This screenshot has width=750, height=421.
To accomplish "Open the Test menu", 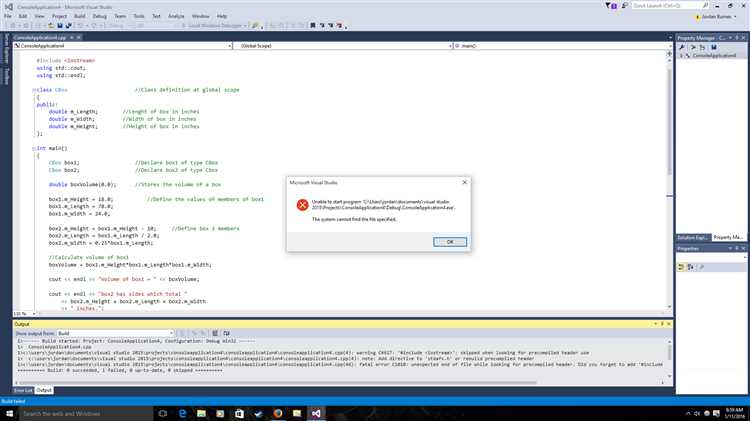I will [x=156, y=16].
